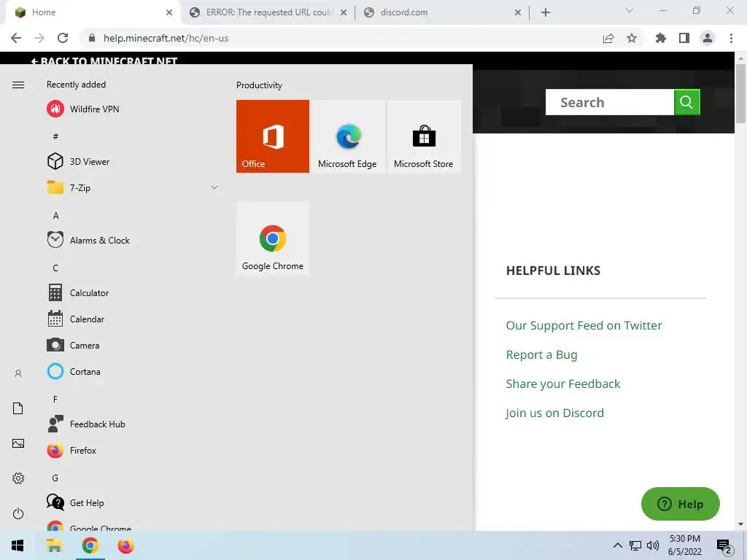Viewport: 747px width, 560px height.
Task: Click the 'A' letter section header
Action: [x=55, y=215]
